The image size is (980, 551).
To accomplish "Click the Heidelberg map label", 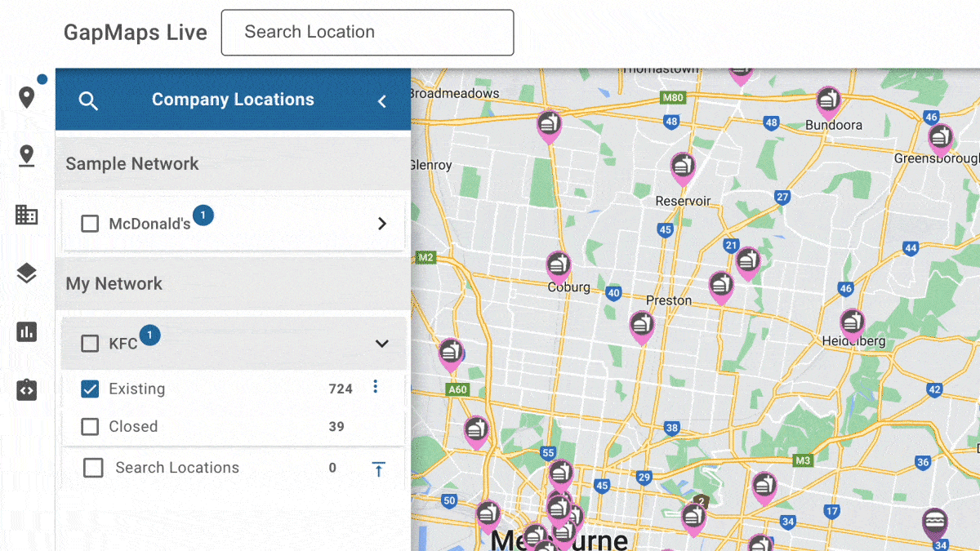I will pyautogui.click(x=853, y=341).
